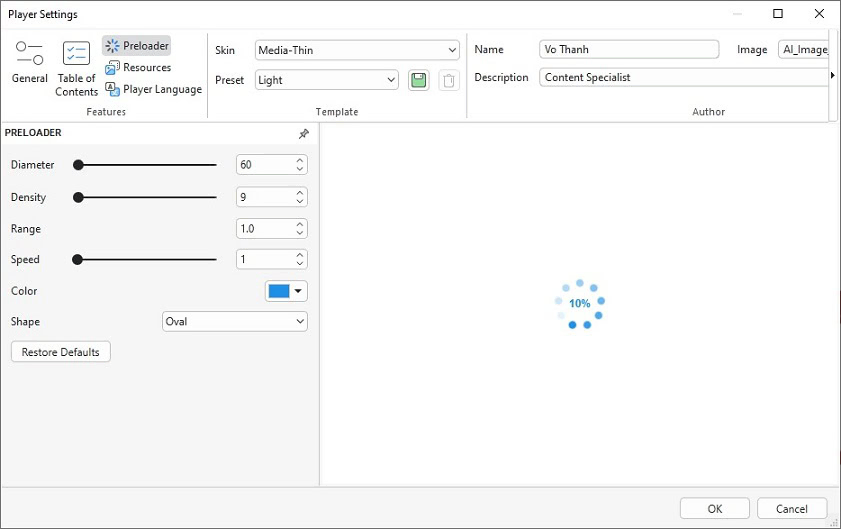Close the Player Settings window
The height and width of the screenshot is (529, 841).
(x=819, y=14)
